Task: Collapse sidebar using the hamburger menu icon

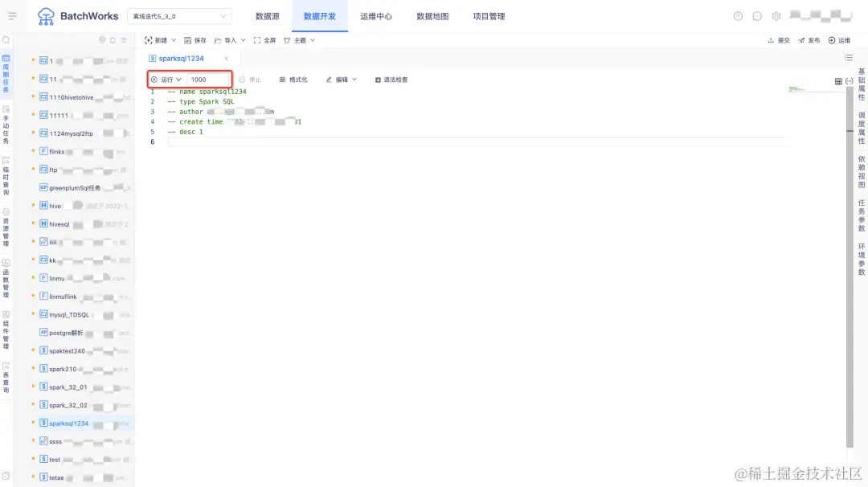Action: pos(12,15)
